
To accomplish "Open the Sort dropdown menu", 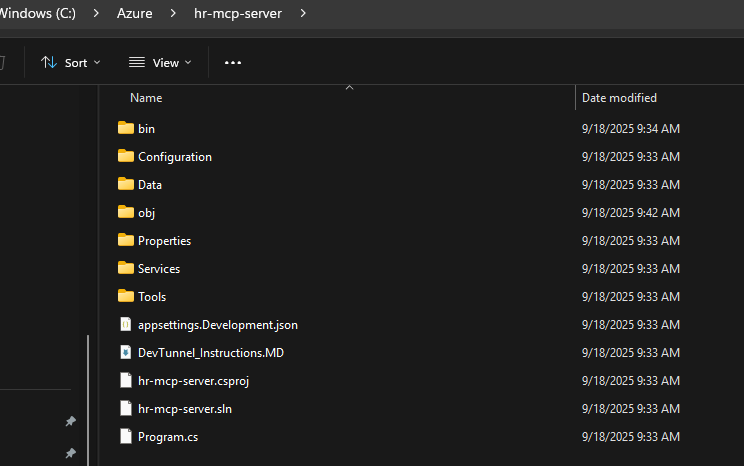I will (x=70, y=62).
